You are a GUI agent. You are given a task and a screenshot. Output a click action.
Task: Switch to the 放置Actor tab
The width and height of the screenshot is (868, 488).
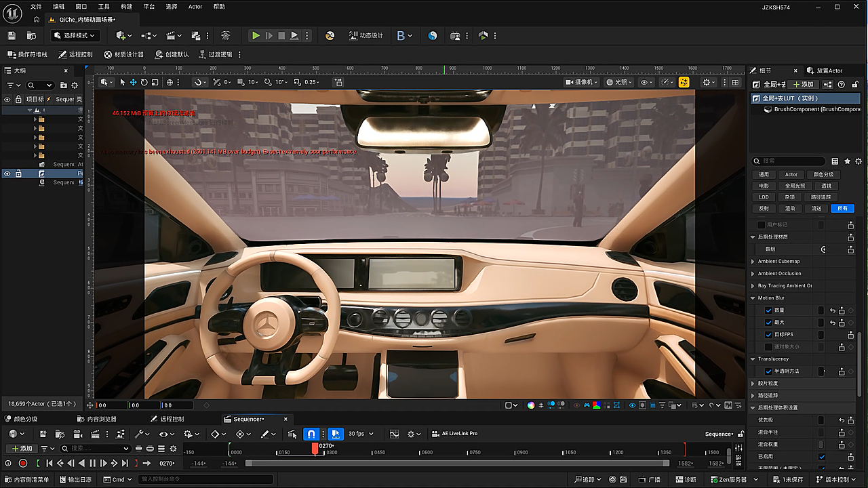click(x=825, y=70)
